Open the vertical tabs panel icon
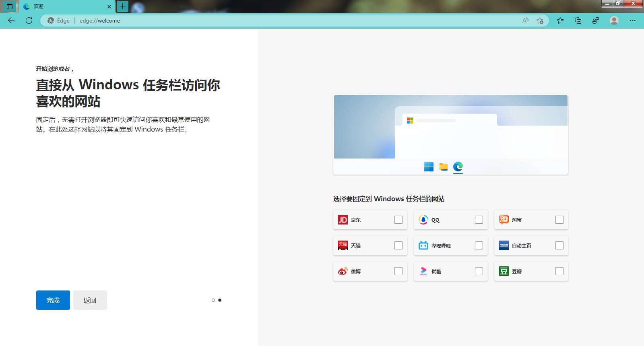Image resolution: width=644 pixels, height=346 pixels. (x=10, y=6)
